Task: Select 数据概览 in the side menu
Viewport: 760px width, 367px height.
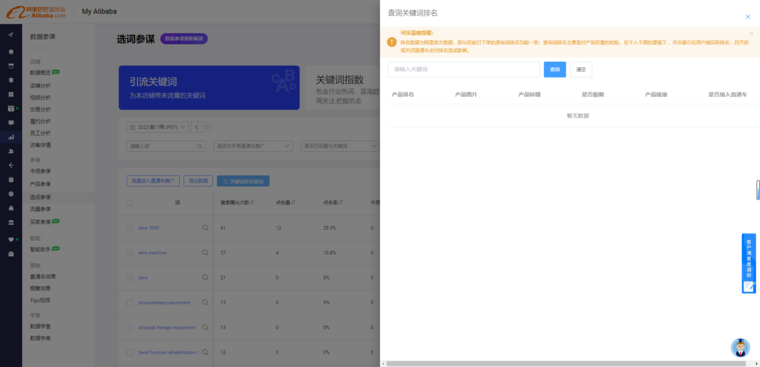Action: tap(40, 72)
